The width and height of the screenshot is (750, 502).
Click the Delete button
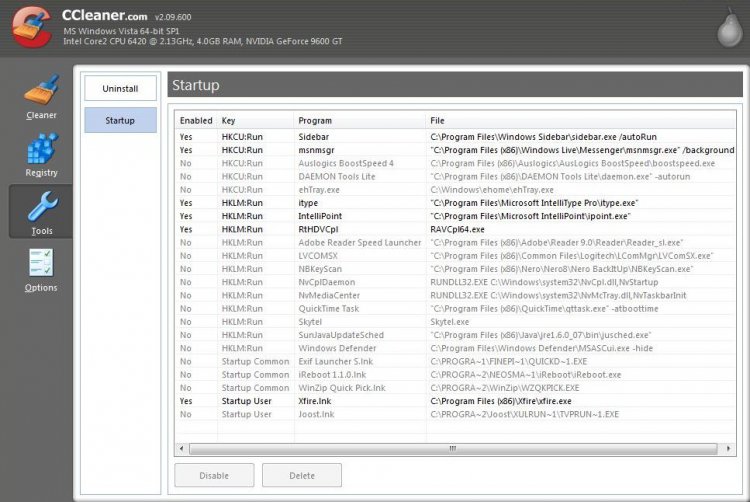tap(302, 476)
